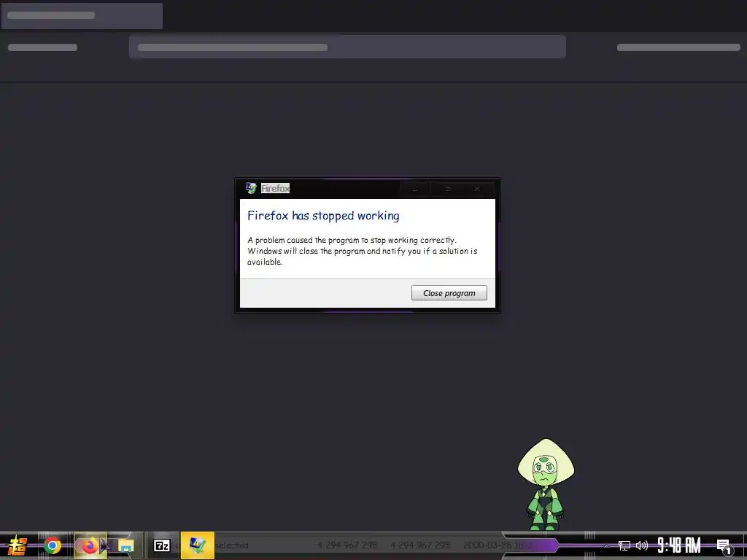This screenshot has width=747, height=560.
Task: Open the notification center icon
Action: click(724, 546)
